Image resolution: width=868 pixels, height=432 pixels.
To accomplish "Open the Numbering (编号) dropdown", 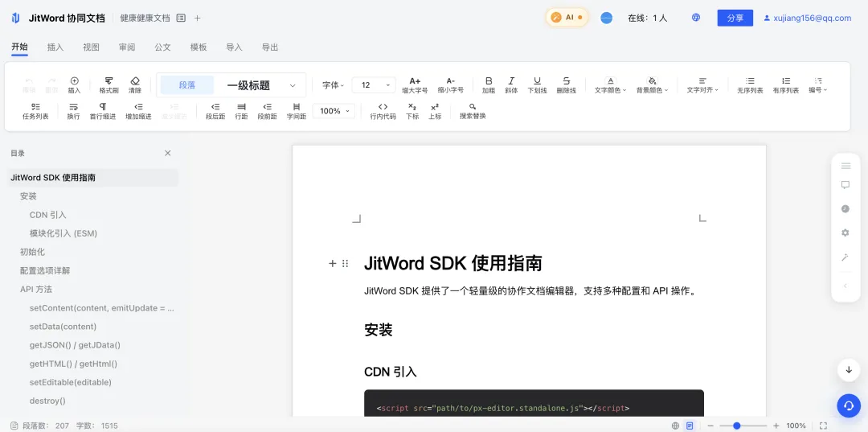I will 818,84.
